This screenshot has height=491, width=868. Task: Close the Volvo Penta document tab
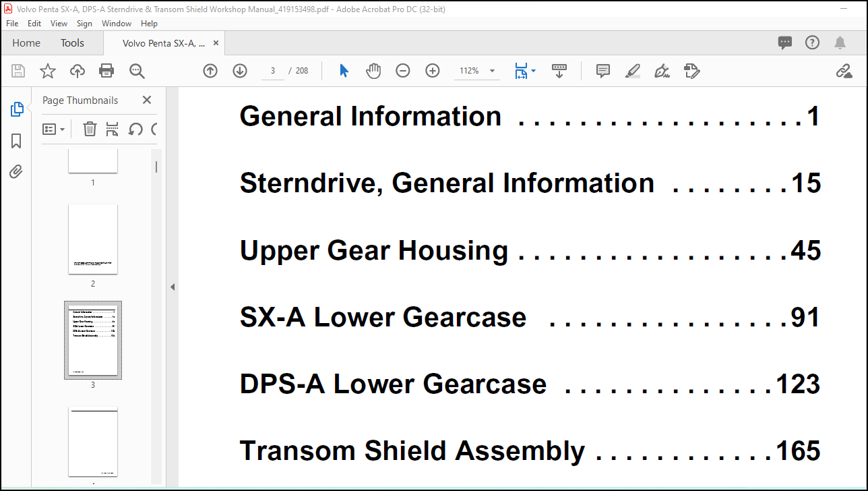(x=216, y=43)
